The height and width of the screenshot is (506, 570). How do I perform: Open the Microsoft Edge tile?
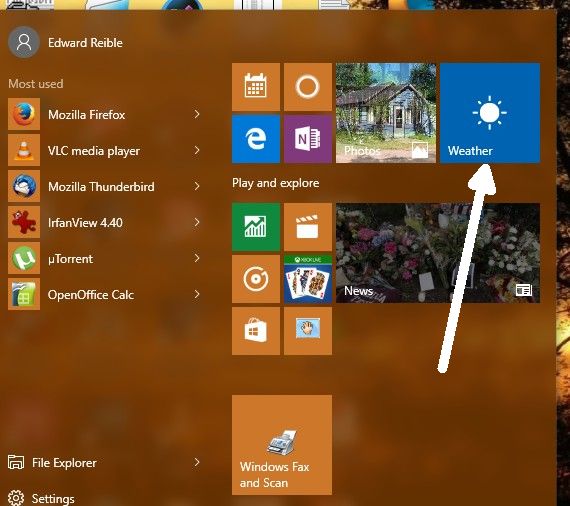(x=256, y=139)
